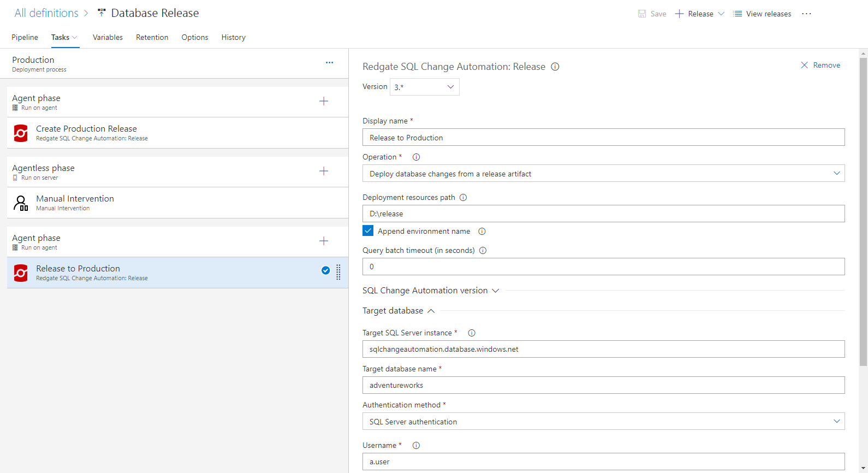
Task: Show info for the Username field
Action: coord(416,446)
